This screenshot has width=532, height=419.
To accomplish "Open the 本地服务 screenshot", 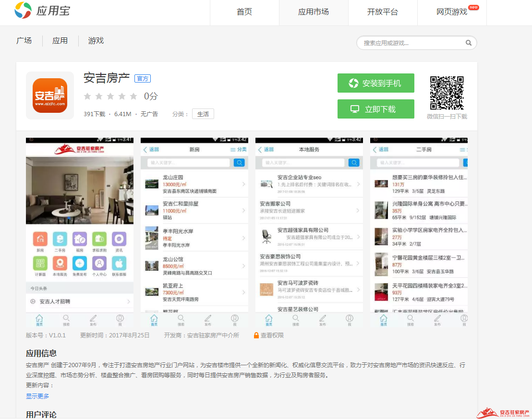I will (309, 232).
